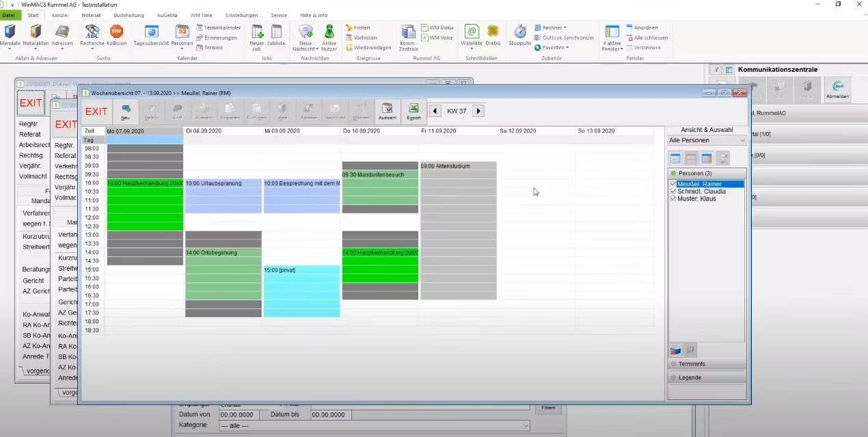Go to next week after KW 37
The image size is (868, 437).
pos(478,111)
